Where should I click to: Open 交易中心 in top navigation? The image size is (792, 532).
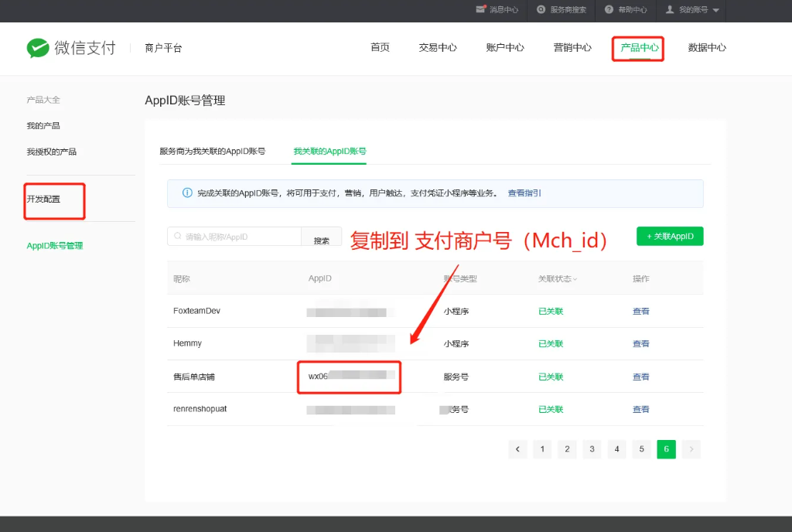pyautogui.click(x=438, y=48)
